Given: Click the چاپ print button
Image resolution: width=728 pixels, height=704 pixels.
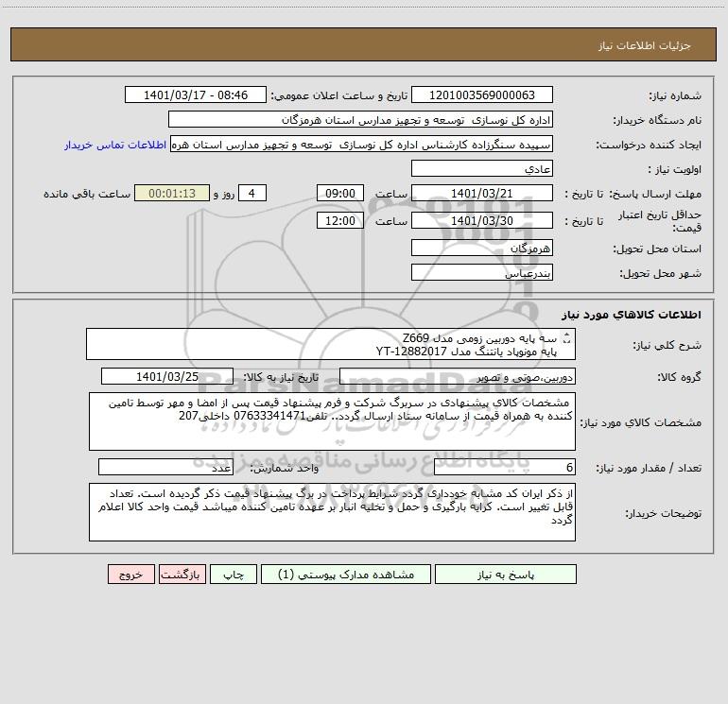Looking at the screenshot, I should click(234, 574).
